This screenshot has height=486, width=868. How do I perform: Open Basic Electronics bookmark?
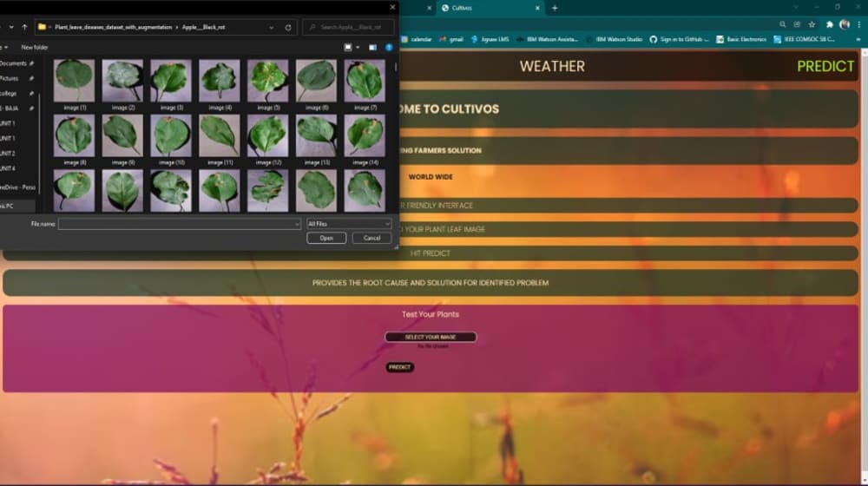pyautogui.click(x=741, y=39)
